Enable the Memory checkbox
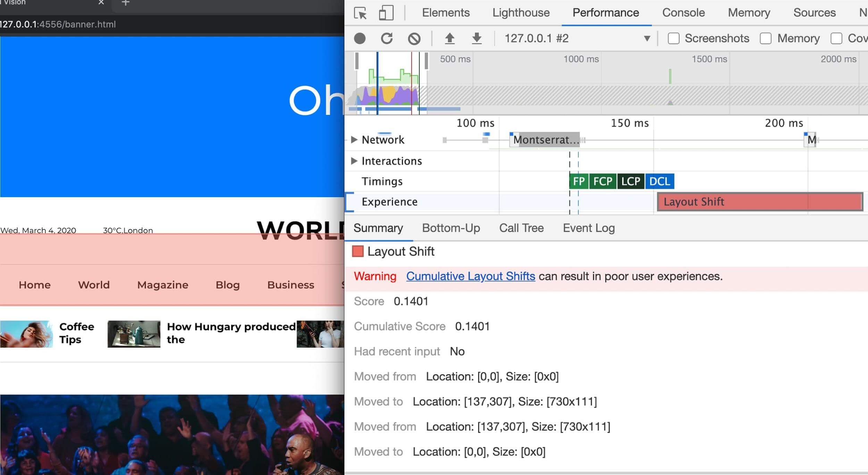The width and height of the screenshot is (868, 475). [x=766, y=39]
